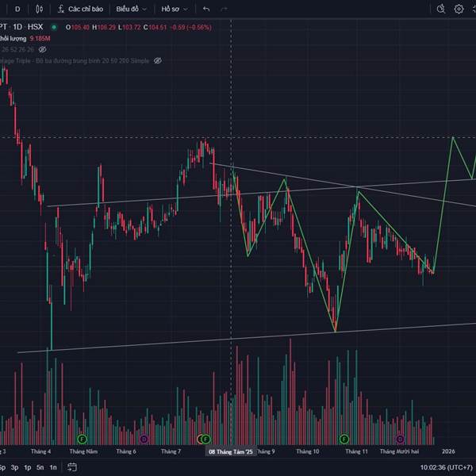Click the Tháng 10 time axis label

point(308,451)
